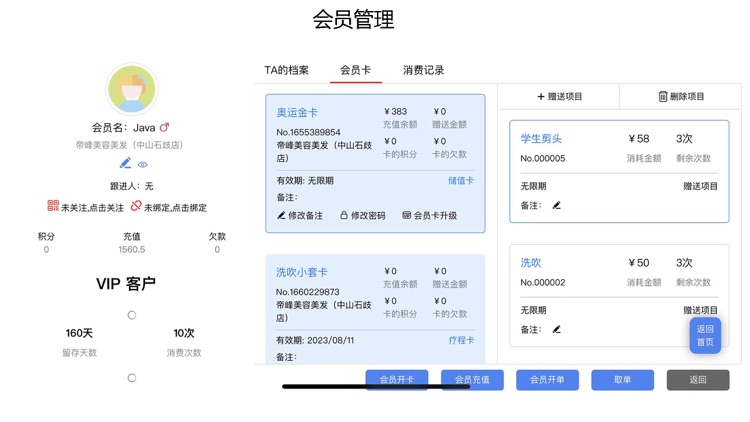Click the 160天 retention days value
Image resolution: width=750 pixels, height=422 pixels.
[79, 333]
